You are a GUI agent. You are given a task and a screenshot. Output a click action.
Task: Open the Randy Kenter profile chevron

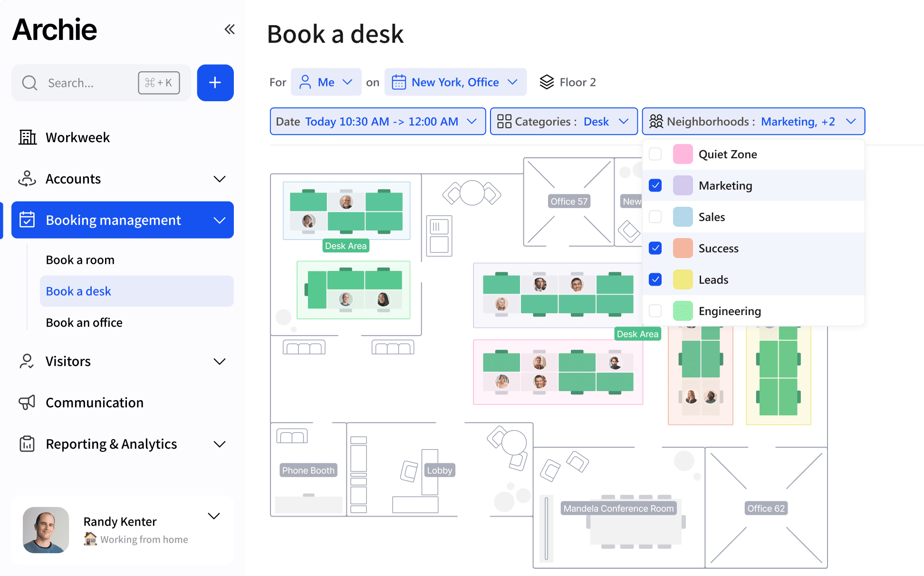tap(214, 516)
